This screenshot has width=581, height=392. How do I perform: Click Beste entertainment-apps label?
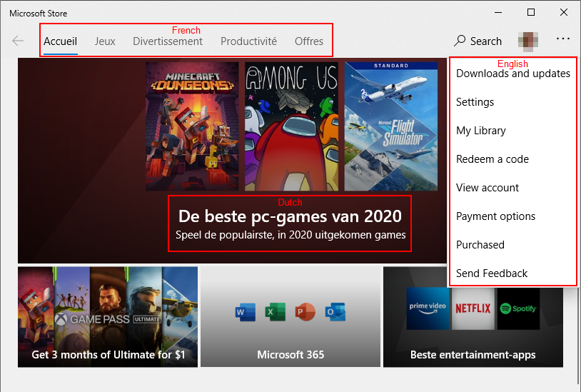(473, 355)
